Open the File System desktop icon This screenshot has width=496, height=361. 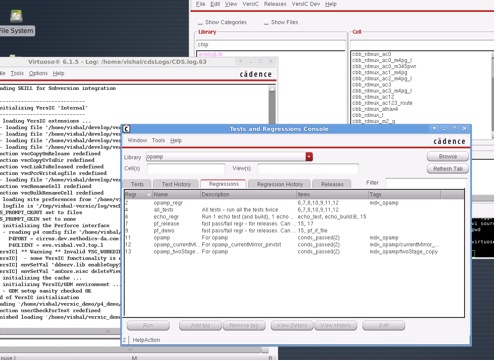[16, 22]
